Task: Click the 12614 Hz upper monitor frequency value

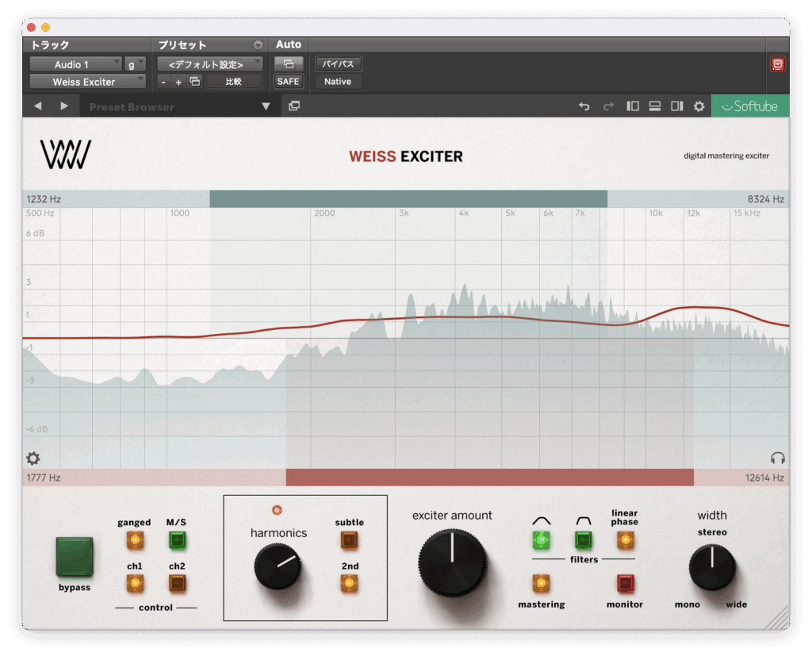Action: pos(764,478)
